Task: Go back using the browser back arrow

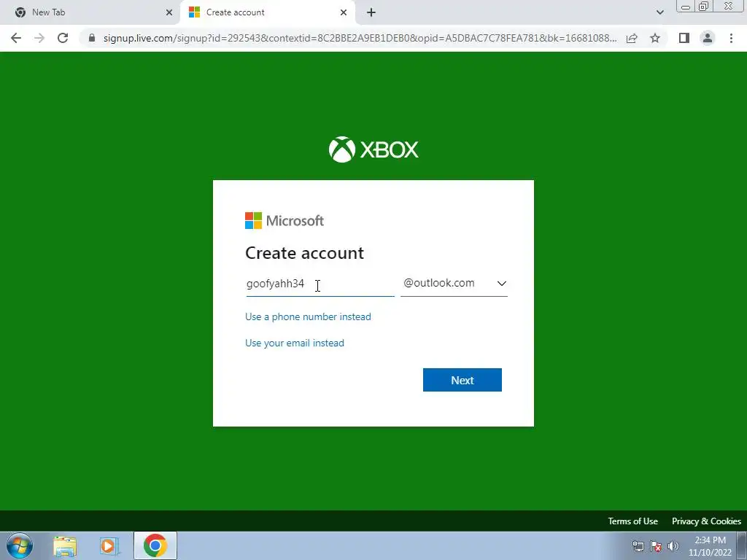Action: point(16,38)
